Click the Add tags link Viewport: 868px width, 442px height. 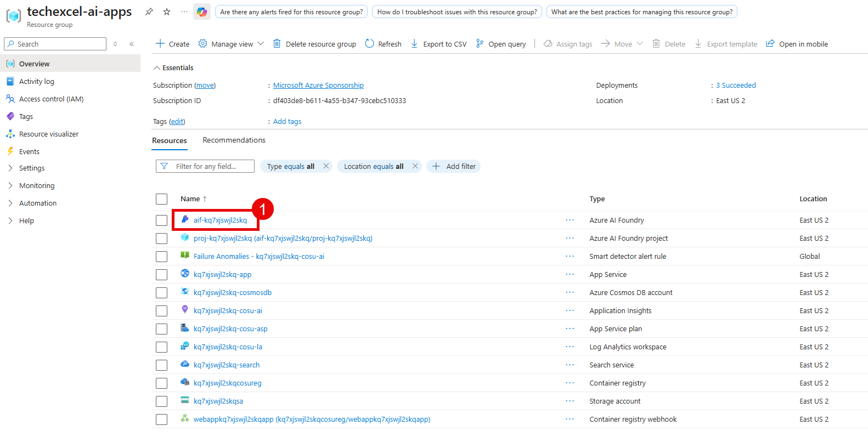[x=287, y=121]
